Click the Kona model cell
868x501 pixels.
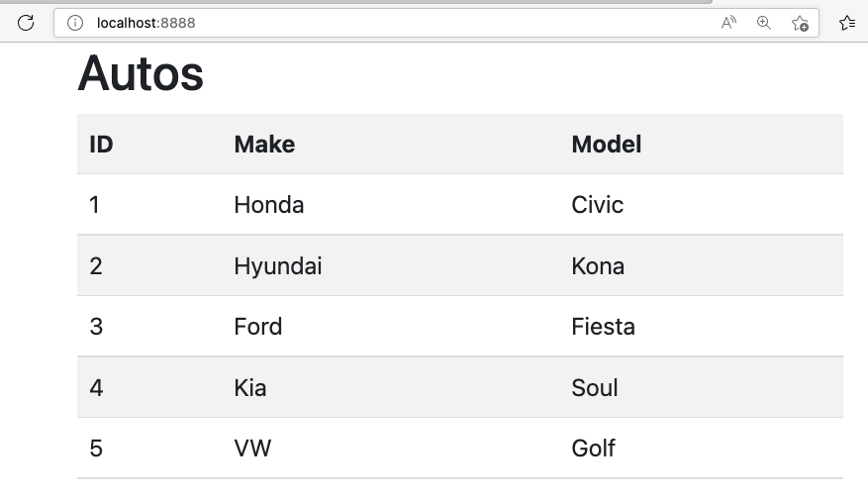click(x=598, y=266)
